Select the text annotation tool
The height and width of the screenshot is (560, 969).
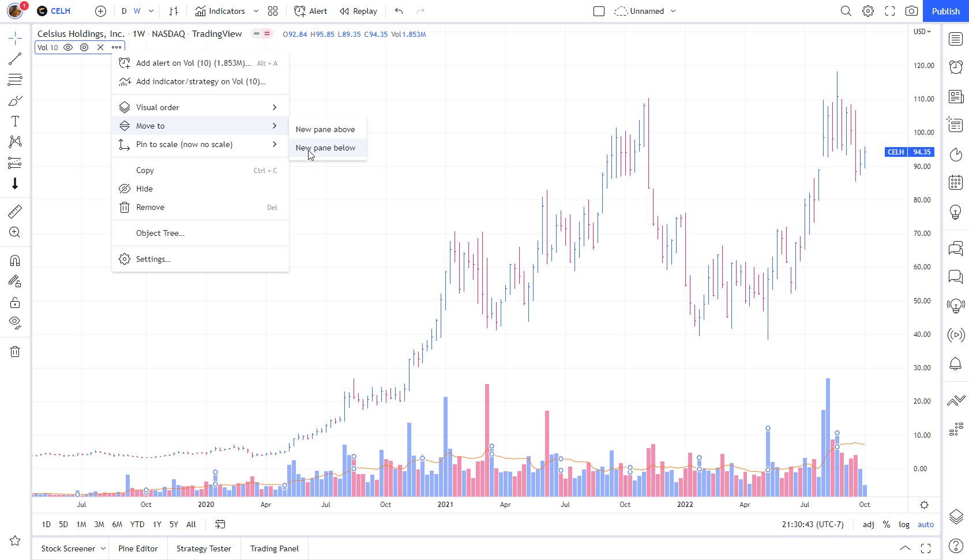pyautogui.click(x=15, y=121)
